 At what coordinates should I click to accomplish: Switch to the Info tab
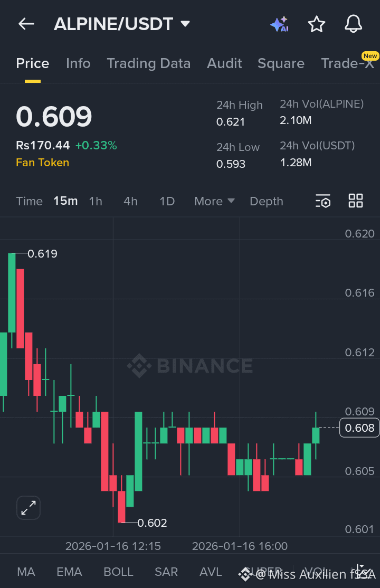pos(78,63)
